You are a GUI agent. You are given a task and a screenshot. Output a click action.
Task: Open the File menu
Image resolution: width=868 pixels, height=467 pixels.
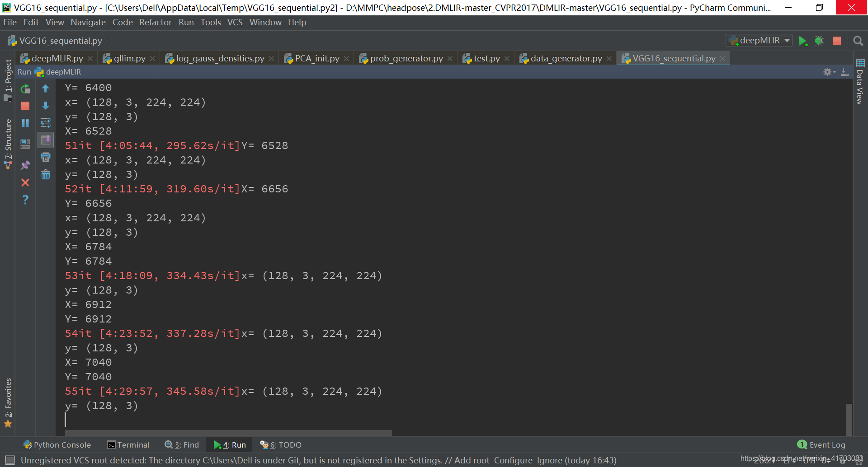tap(10, 22)
